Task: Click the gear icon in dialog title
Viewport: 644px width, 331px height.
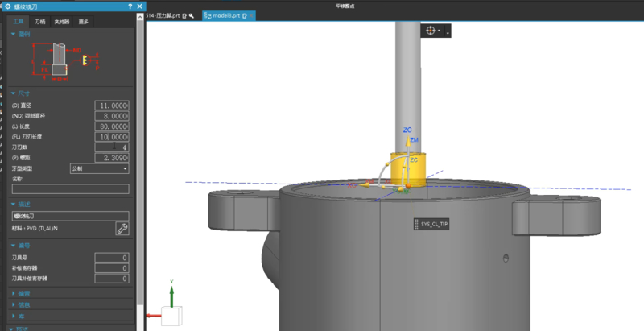Action: pyautogui.click(x=8, y=6)
